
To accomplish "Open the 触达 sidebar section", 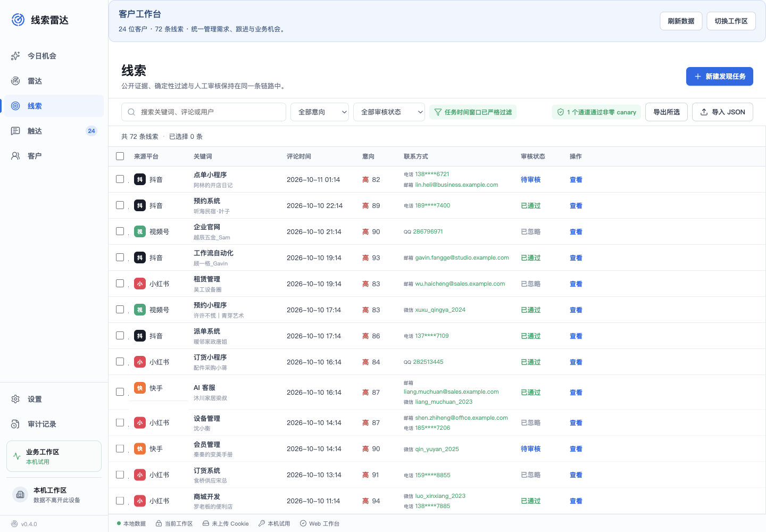I will click(54, 131).
